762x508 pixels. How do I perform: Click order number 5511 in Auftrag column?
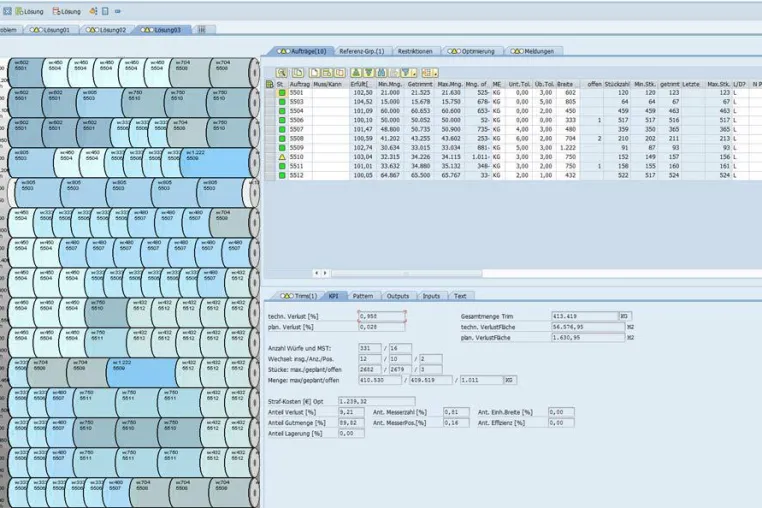(x=296, y=166)
